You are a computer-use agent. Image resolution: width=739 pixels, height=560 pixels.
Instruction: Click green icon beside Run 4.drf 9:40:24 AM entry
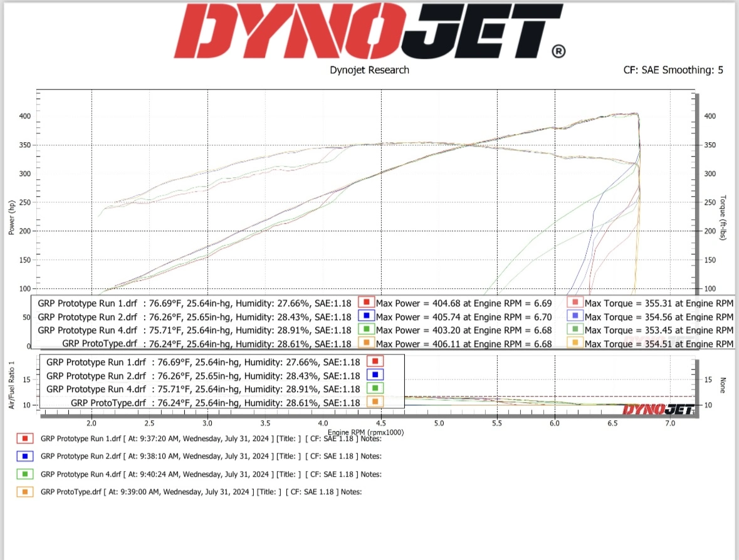[25, 474]
